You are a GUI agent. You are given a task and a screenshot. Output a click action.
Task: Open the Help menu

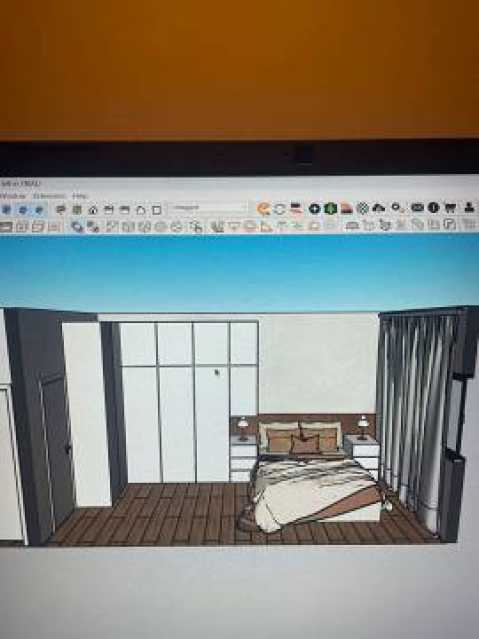(x=79, y=196)
